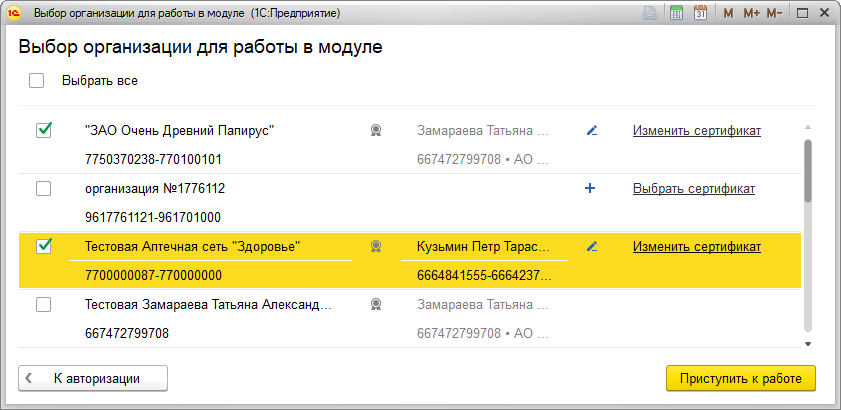Click the 667472799708 code under Тестовая Замараева

pyautogui.click(x=127, y=333)
